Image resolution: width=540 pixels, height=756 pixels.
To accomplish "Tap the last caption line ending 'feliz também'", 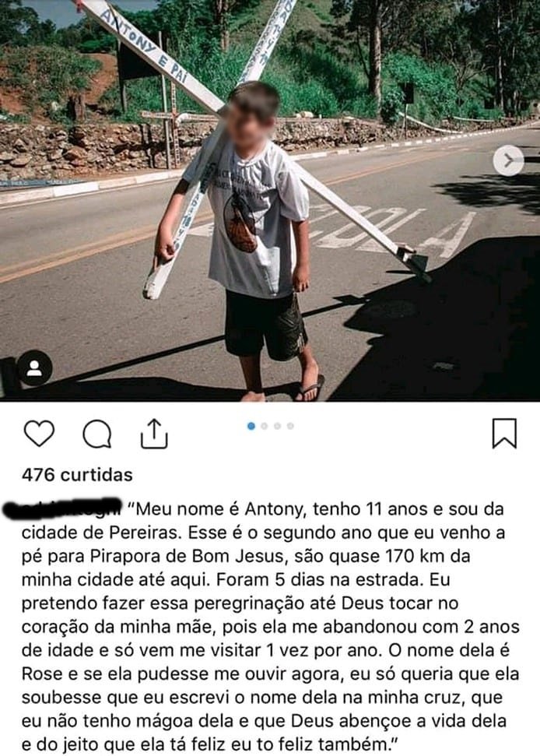I will click(210, 744).
